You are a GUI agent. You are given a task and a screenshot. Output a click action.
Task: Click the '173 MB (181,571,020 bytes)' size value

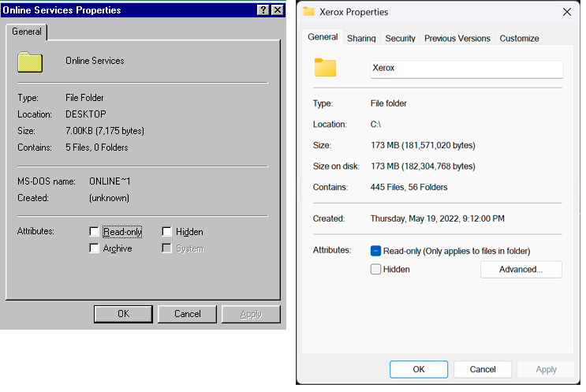[423, 145]
